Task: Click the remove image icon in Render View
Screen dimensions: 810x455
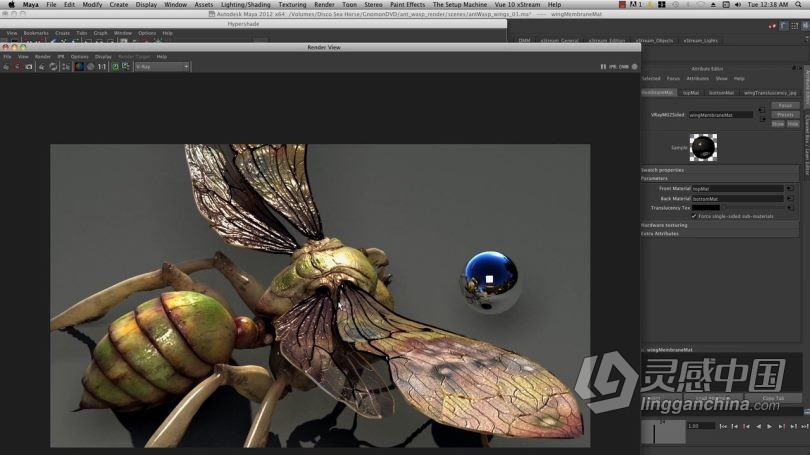Action: pyautogui.click(x=126, y=67)
